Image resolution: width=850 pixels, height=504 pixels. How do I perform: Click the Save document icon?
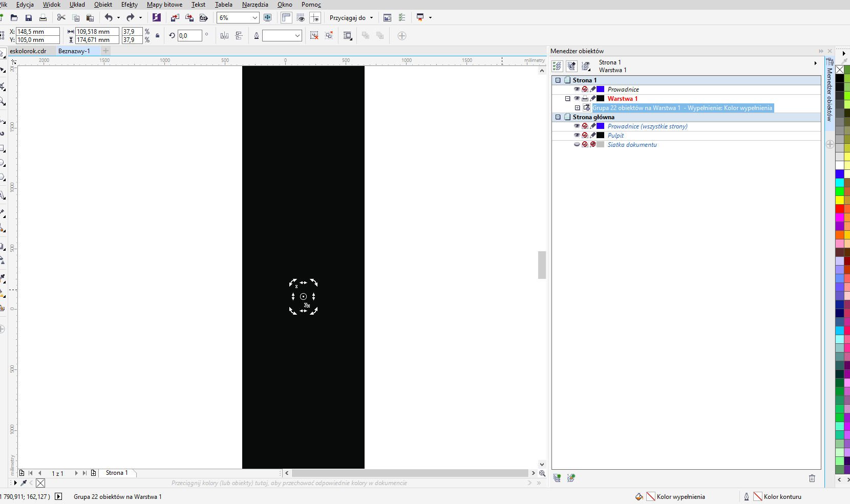pyautogui.click(x=29, y=18)
